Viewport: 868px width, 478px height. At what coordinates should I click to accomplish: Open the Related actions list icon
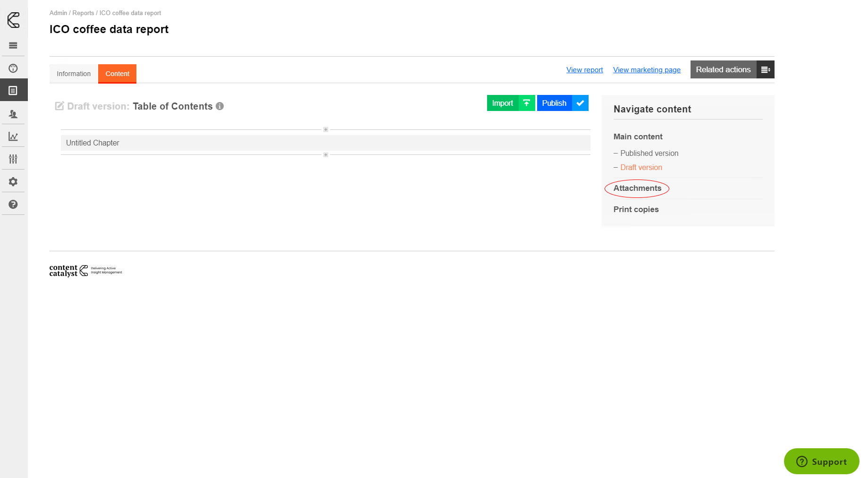(x=765, y=69)
